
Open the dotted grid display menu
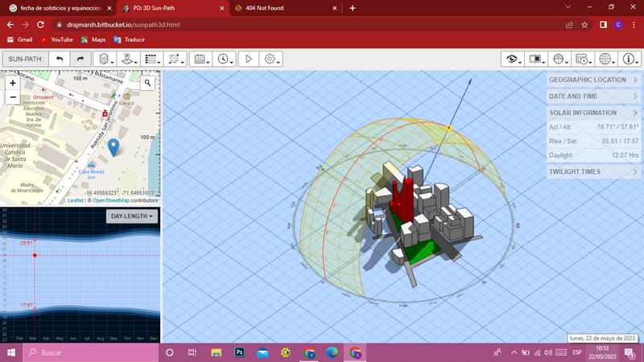tap(151, 59)
